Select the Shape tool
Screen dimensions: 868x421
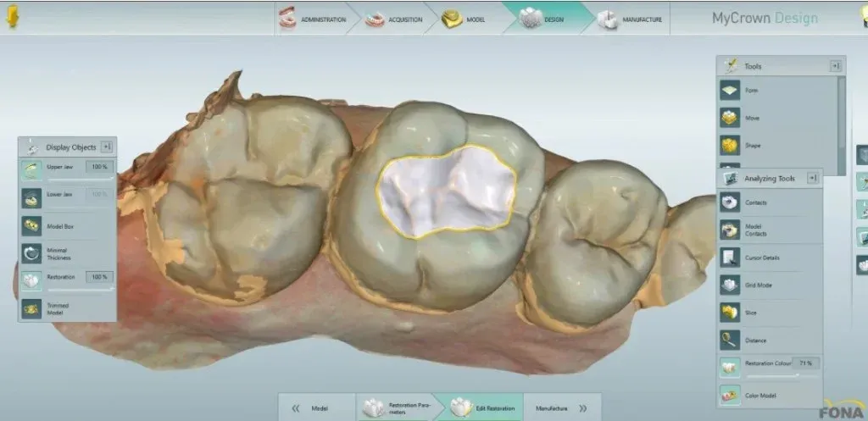click(x=730, y=146)
